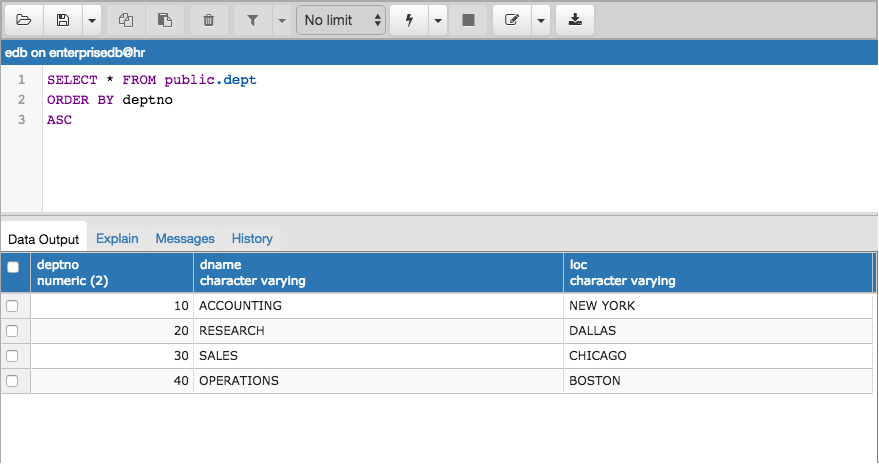879x466 pixels.
Task: Switch to the Explain tab
Action: point(117,238)
